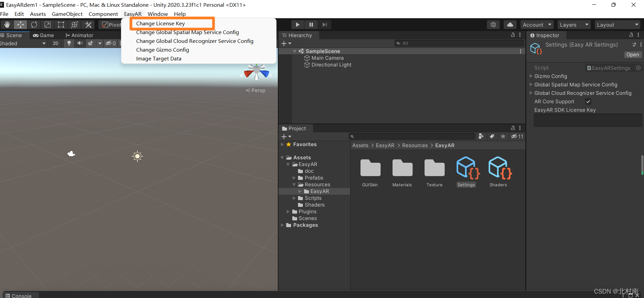Viewport: 644px width, 298px height.
Task: Select the Scale tool
Action: 48,25
